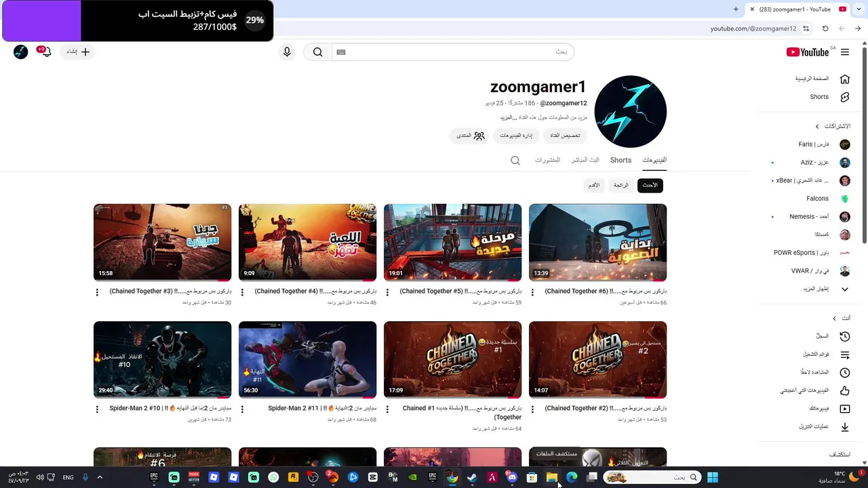Open options menu for Chained Together #2
The height and width of the screenshot is (488, 868).
click(532, 409)
